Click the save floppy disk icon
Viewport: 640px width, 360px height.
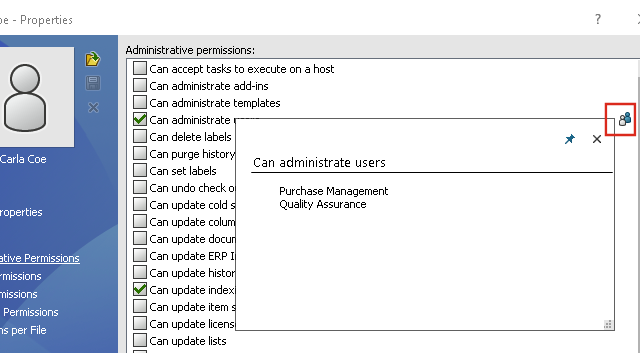coord(93,83)
